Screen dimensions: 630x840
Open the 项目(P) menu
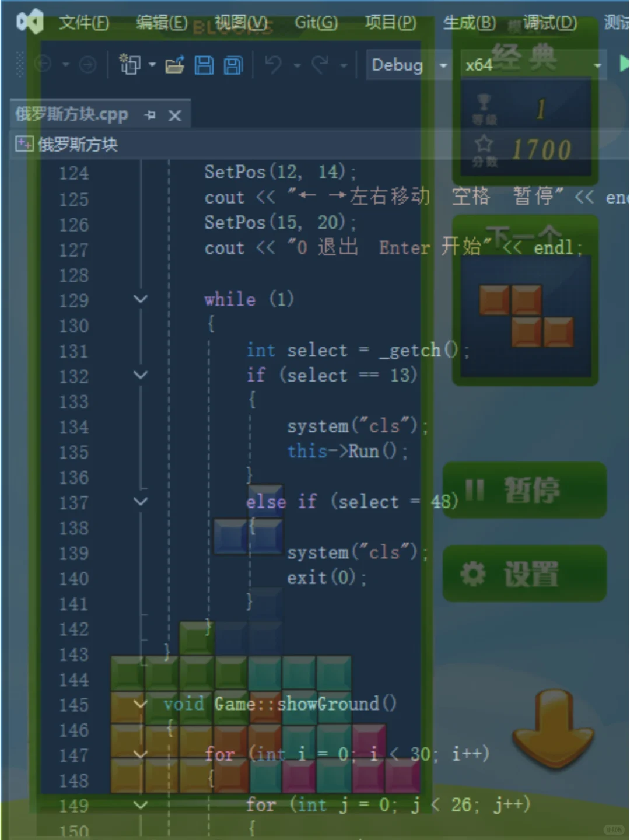coord(390,23)
